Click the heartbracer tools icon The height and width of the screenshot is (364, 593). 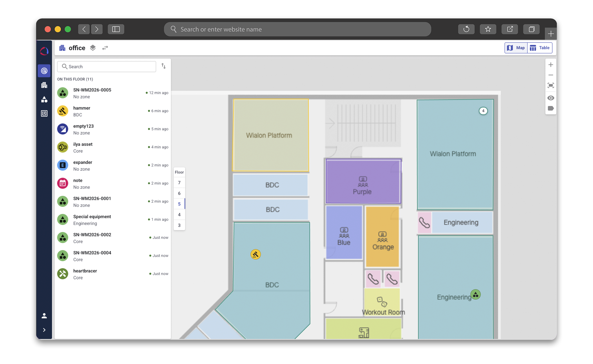pos(63,273)
